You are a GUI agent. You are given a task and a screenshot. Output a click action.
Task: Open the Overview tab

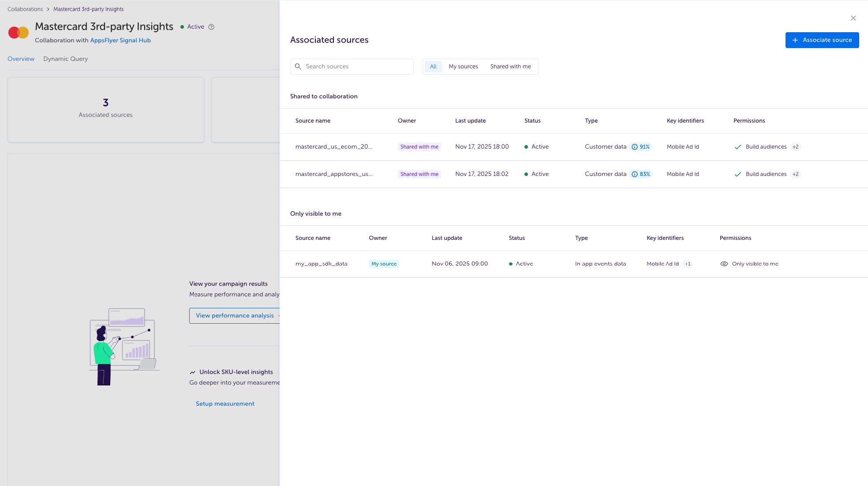(21, 59)
